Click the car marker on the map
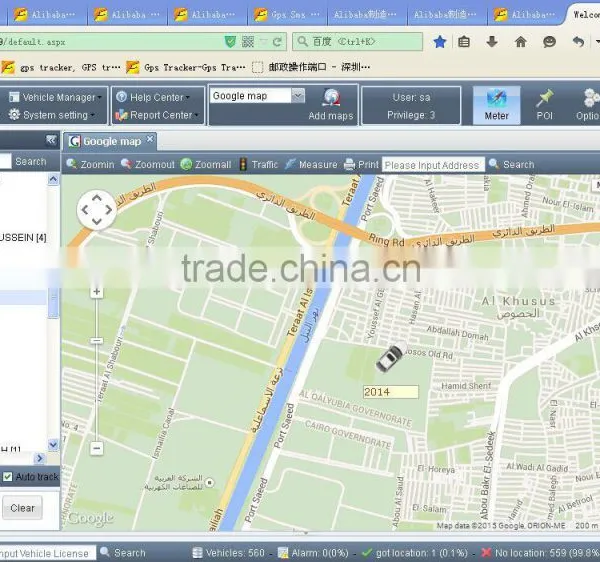This screenshot has width=600, height=562. pyautogui.click(x=391, y=357)
